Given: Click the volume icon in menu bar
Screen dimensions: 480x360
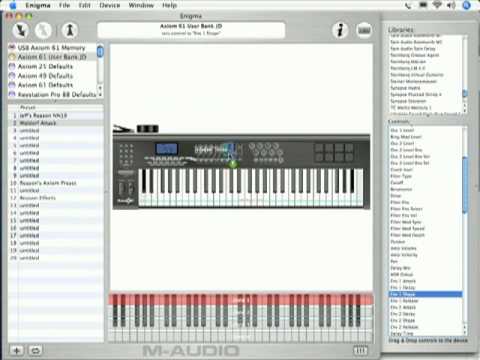Looking at the screenshot, I should point(451,5).
